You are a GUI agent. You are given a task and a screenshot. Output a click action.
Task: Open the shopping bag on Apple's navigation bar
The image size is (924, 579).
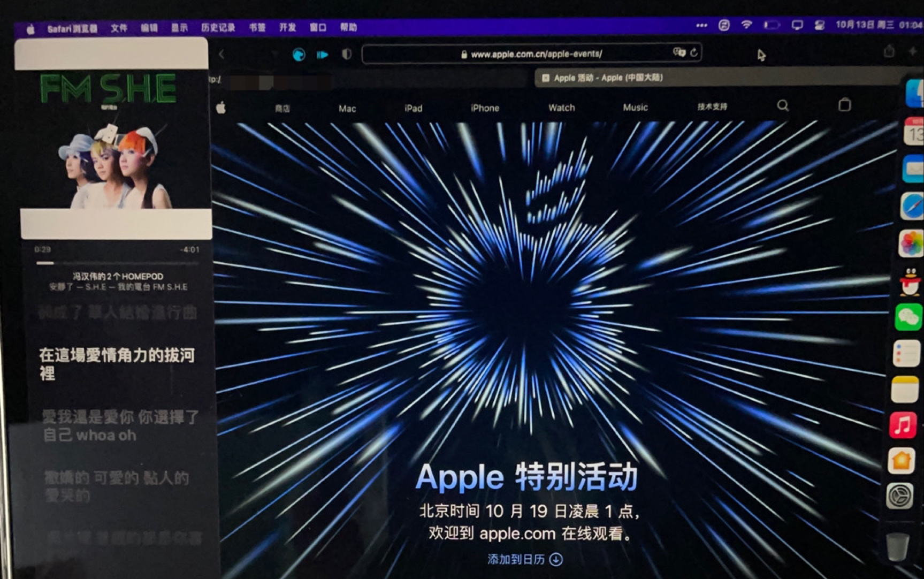[845, 105]
